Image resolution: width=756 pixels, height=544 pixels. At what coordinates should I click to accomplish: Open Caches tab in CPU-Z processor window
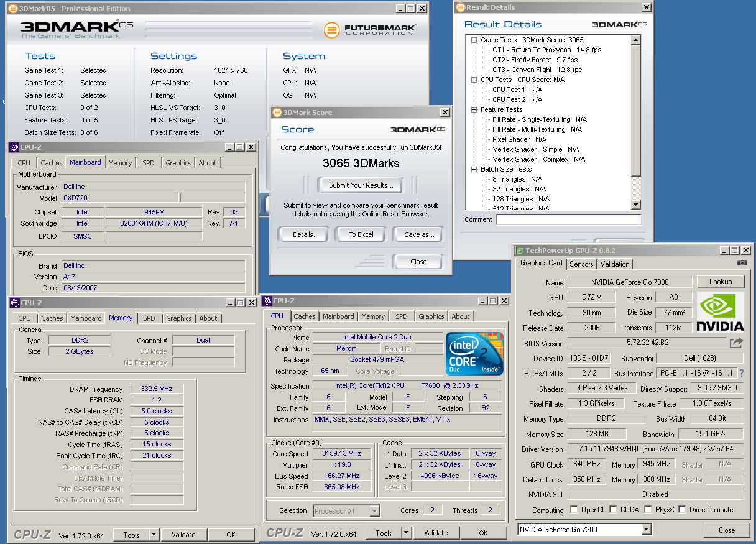pyautogui.click(x=305, y=316)
